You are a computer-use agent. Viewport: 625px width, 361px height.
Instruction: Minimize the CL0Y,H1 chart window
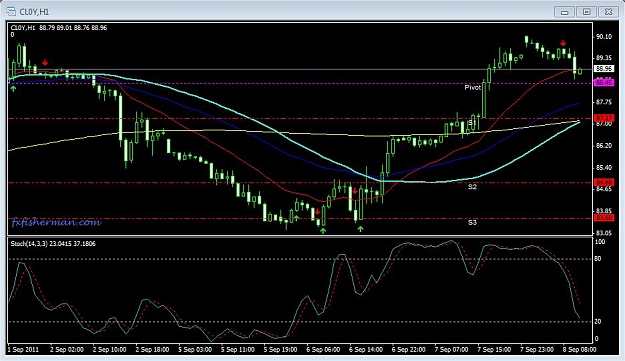tap(564, 12)
